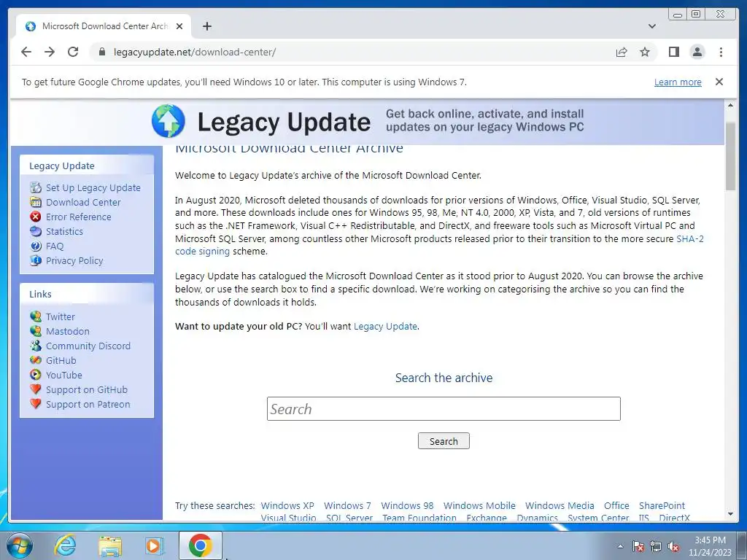Open Windows Media Player from the taskbar
This screenshot has height=560, width=747.
154,545
